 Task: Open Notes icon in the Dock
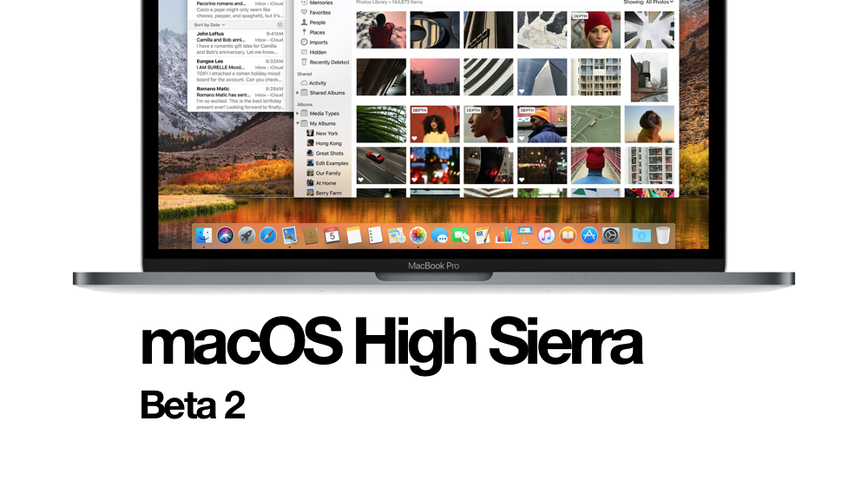(354, 236)
